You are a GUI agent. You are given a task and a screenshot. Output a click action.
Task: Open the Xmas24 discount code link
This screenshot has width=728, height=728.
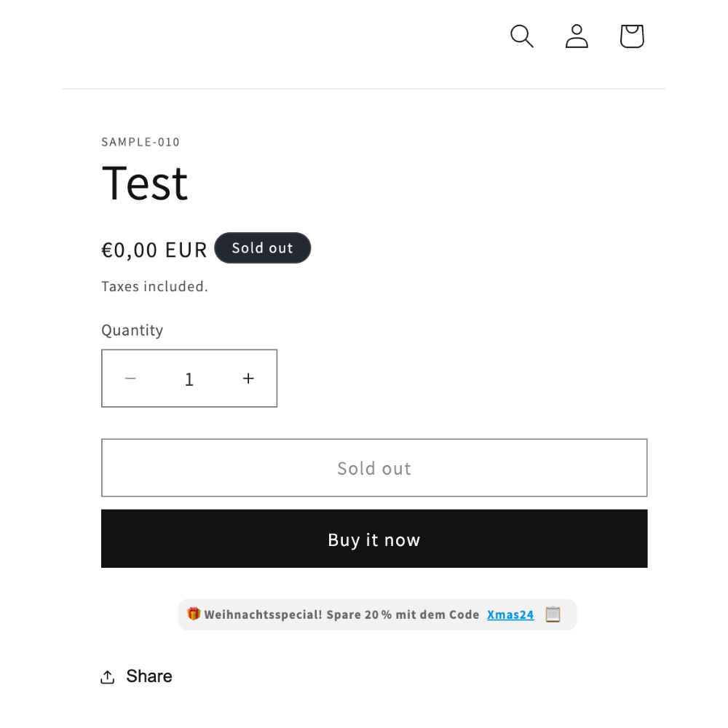510,614
